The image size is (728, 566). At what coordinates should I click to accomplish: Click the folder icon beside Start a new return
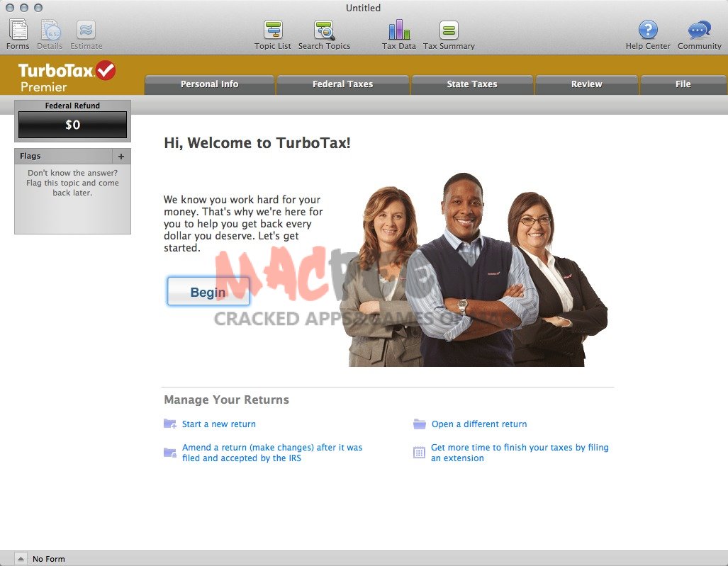pos(170,424)
